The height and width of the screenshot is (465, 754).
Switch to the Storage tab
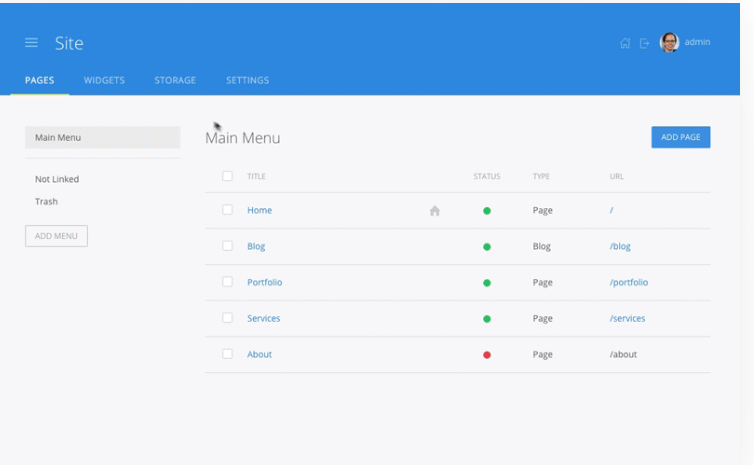pos(175,80)
